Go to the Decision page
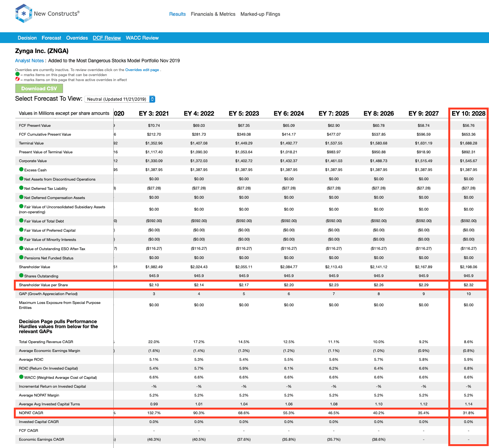 27,38
